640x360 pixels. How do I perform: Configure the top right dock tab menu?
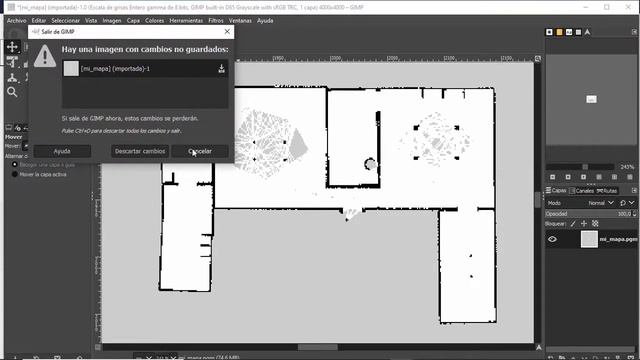tap(634, 32)
